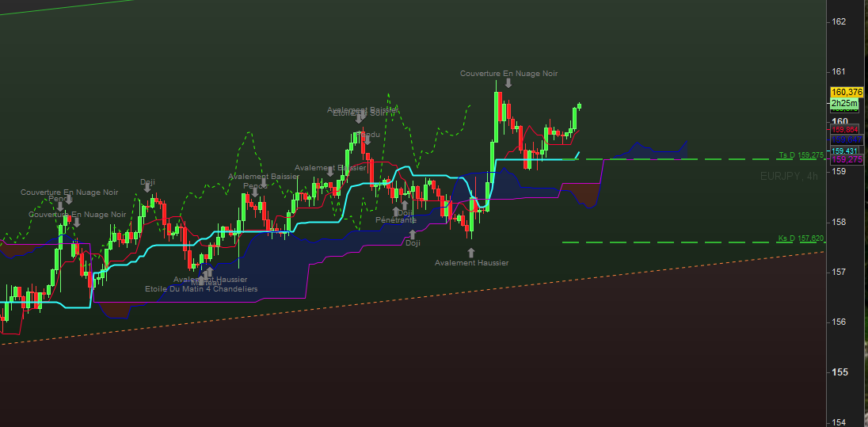The image size is (868, 427).
Task: Click the 156 price axis label
Action: [839, 322]
